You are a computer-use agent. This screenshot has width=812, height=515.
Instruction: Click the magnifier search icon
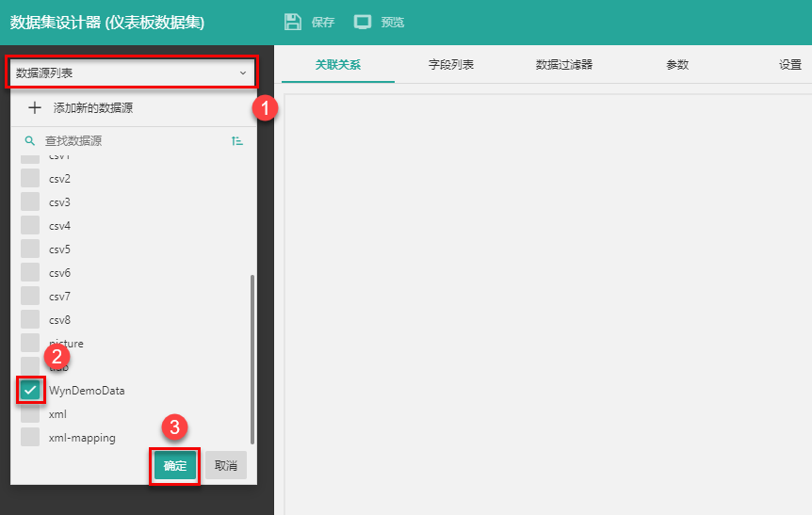point(29,140)
